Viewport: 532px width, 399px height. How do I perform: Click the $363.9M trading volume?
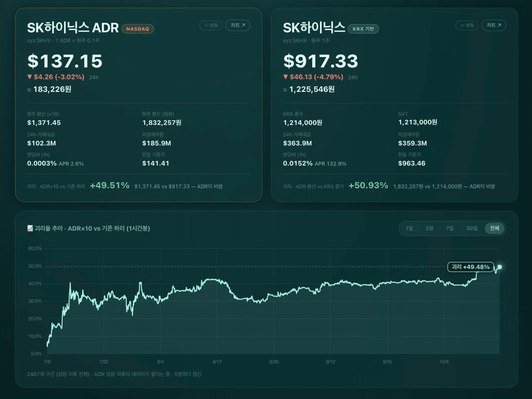click(298, 143)
